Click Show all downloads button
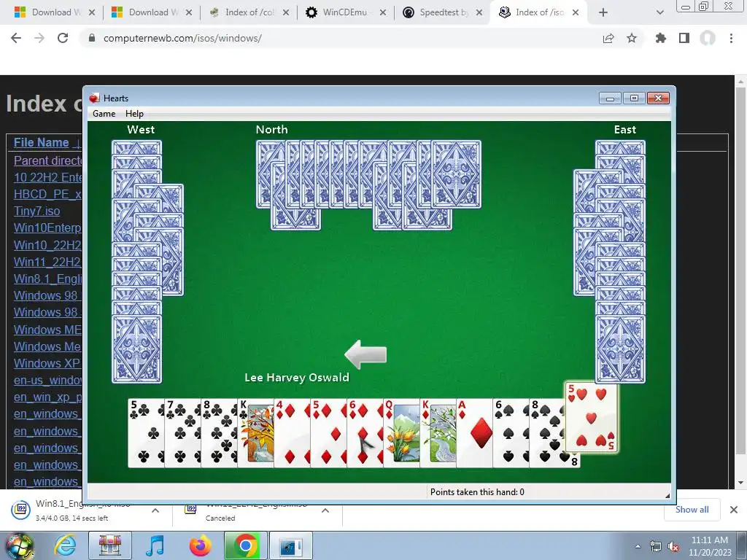This screenshot has height=560, width=747. pyautogui.click(x=692, y=510)
